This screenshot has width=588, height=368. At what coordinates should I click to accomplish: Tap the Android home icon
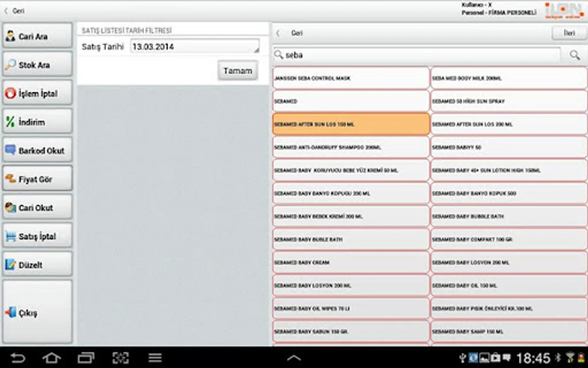pos(51,358)
